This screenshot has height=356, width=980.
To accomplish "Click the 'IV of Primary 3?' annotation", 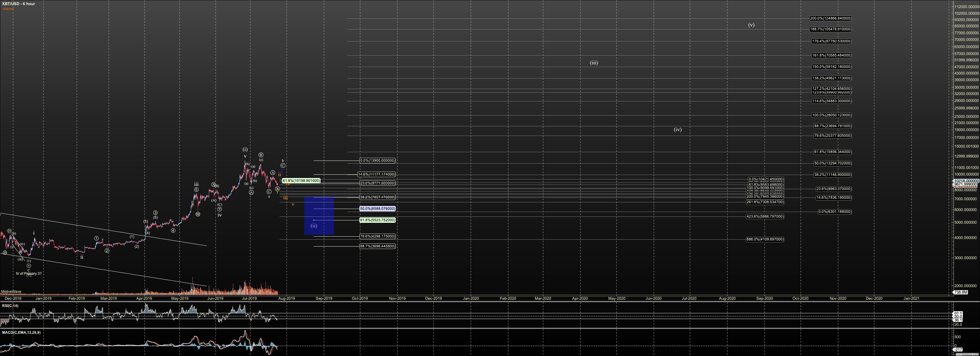I will click(x=29, y=274).
